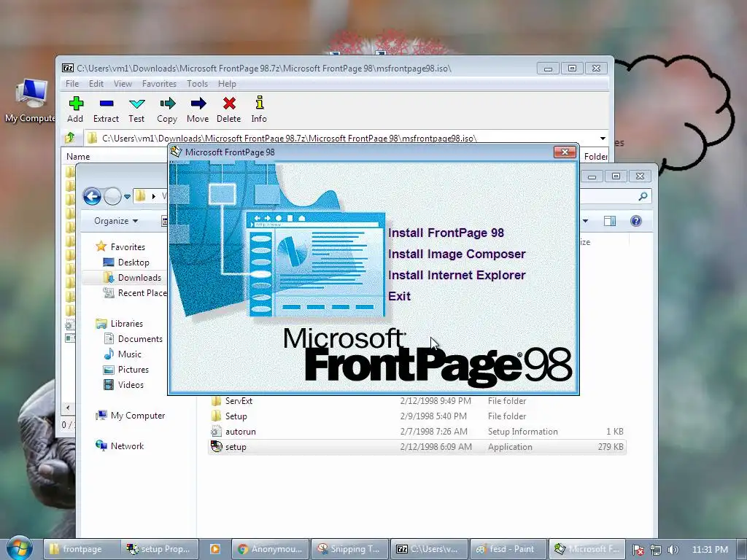Toggle the Explorer preview pane icon
Image resolution: width=747 pixels, height=560 pixels.
click(x=610, y=221)
